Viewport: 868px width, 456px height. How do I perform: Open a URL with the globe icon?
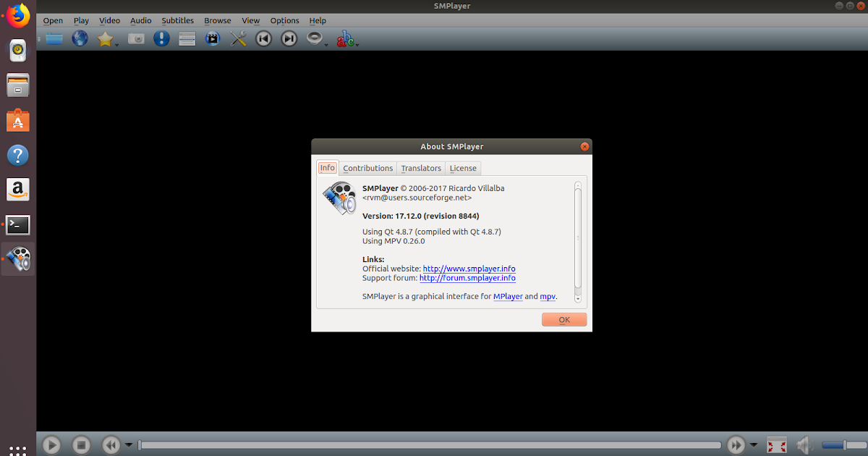click(80, 38)
